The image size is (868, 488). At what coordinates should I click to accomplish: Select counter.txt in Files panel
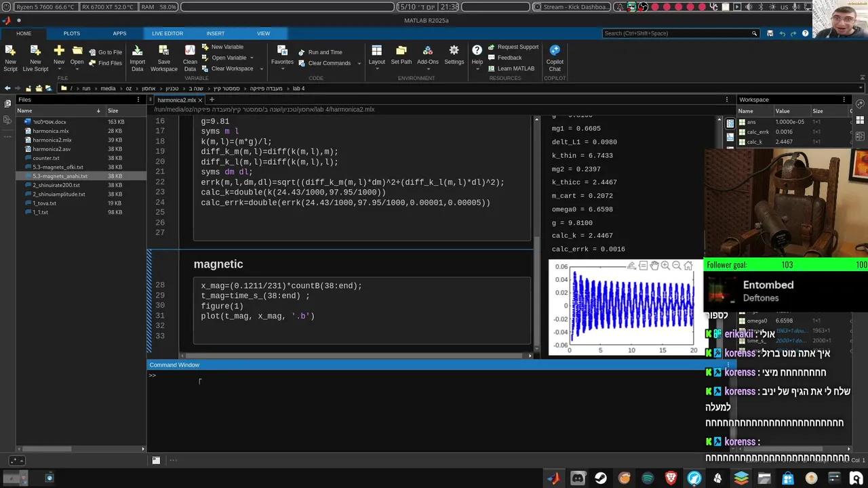46,158
